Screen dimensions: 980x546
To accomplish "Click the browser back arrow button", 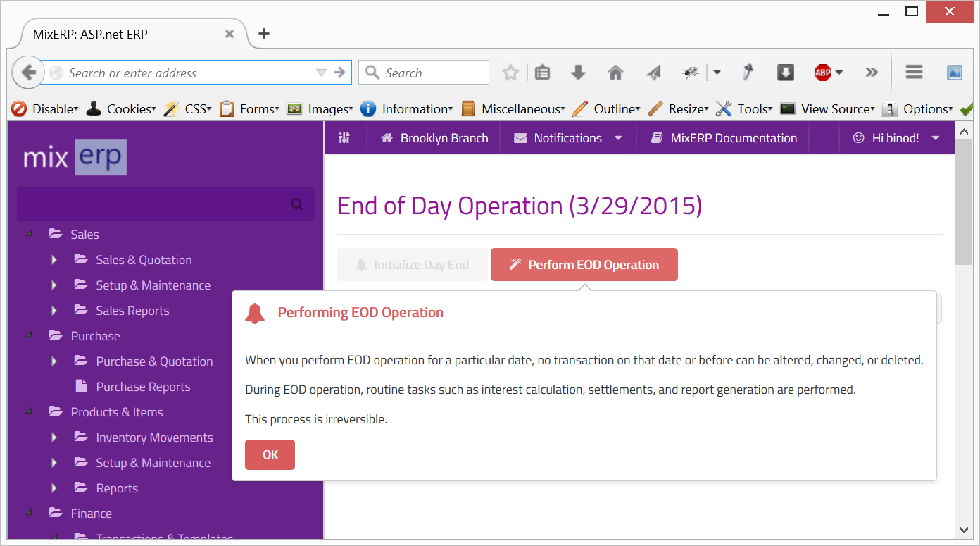I will click(x=29, y=72).
